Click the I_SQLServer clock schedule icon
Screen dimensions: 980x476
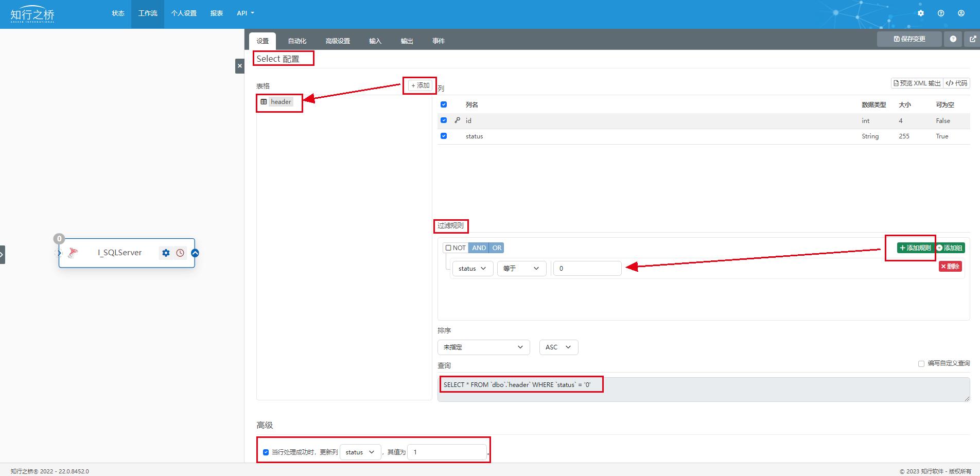click(x=180, y=253)
